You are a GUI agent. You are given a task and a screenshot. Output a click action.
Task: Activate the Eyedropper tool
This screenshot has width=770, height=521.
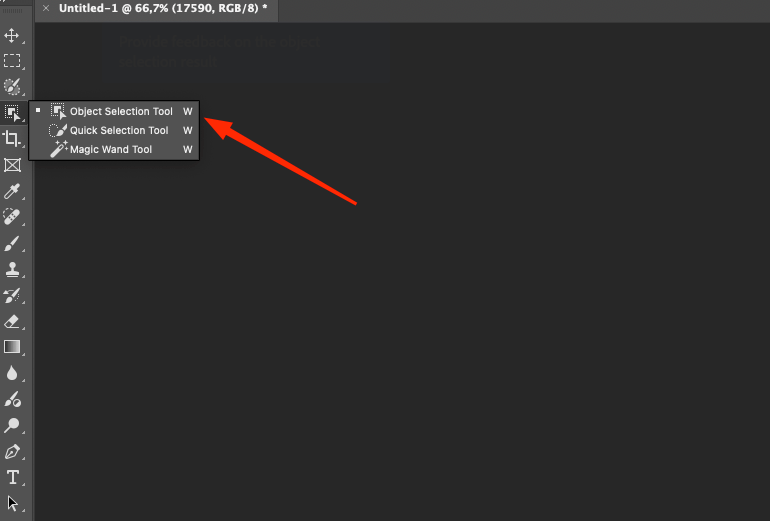[12, 191]
